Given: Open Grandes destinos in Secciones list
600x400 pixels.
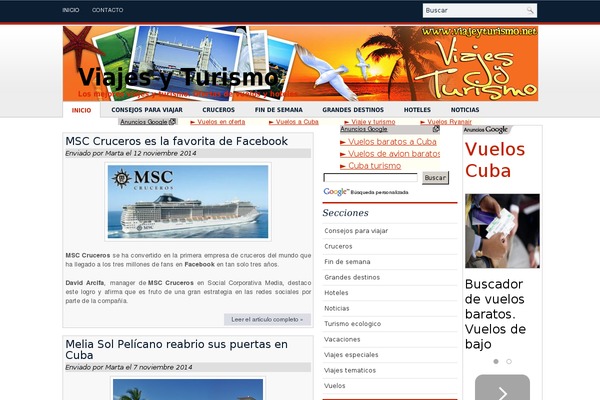Looking at the screenshot, I should pyautogui.click(x=352, y=278).
